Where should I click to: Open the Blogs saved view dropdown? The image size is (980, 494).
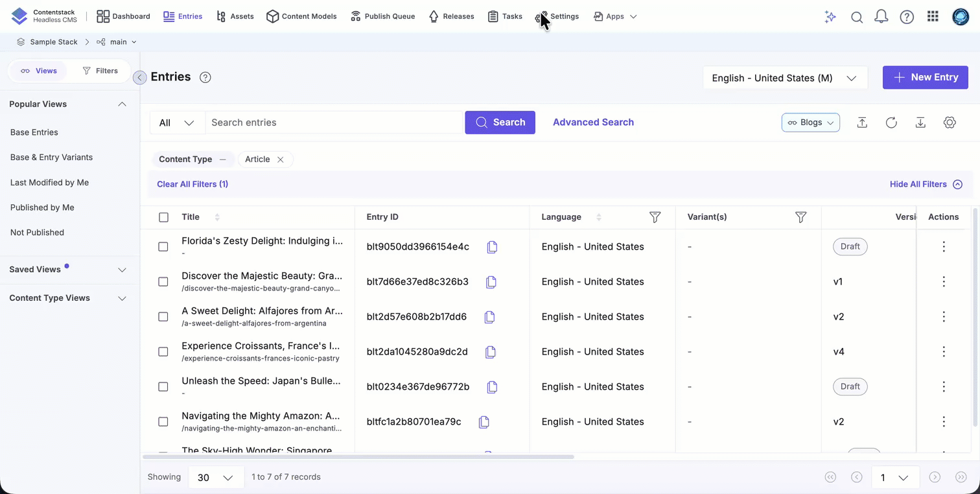pos(810,123)
